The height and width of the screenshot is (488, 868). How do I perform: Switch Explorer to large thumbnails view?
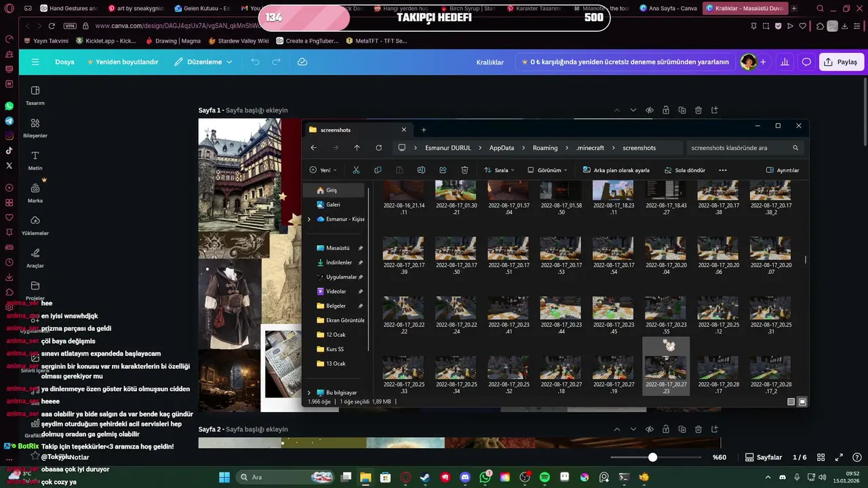pyautogui.click(x=802, y=402)
